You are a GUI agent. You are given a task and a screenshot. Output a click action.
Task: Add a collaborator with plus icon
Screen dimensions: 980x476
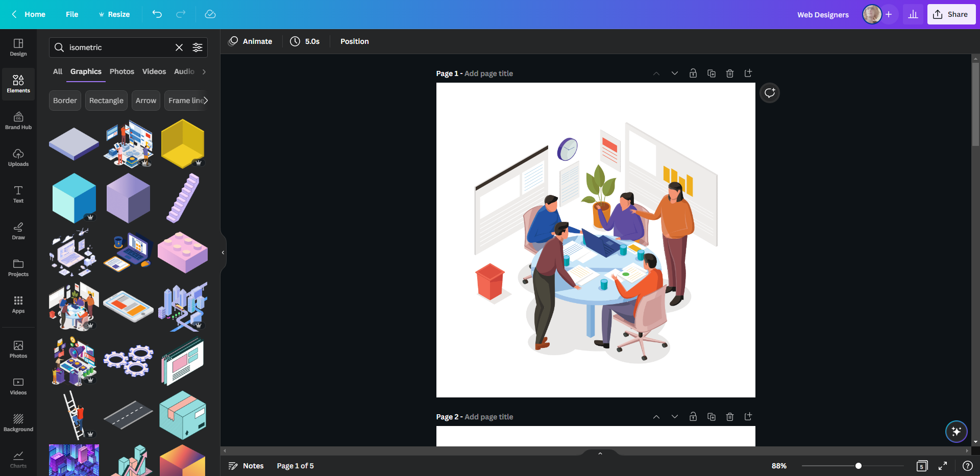click(x=889, y=14)
